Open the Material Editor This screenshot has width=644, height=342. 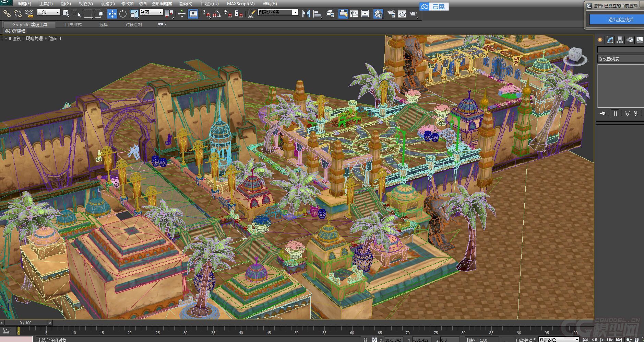pyautogui.click(x=378, y=14)
